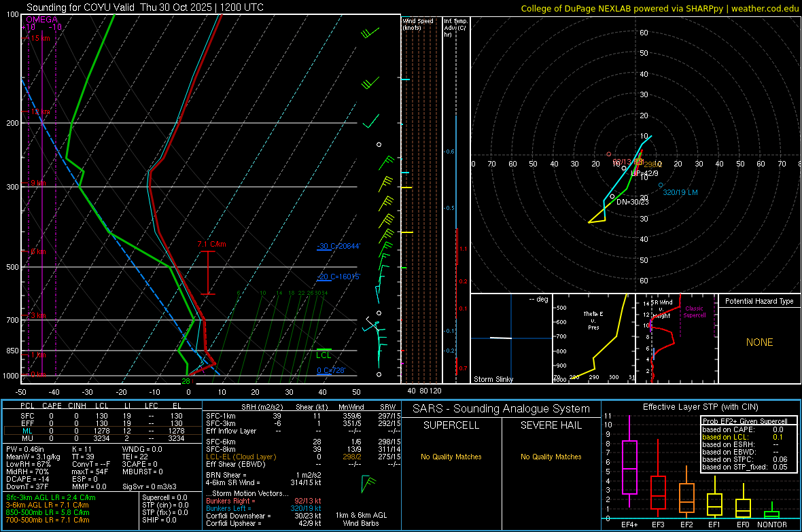This screenshot has width=802, height=532.
Task: Click the CAPE column header
Action: (52, 406)
